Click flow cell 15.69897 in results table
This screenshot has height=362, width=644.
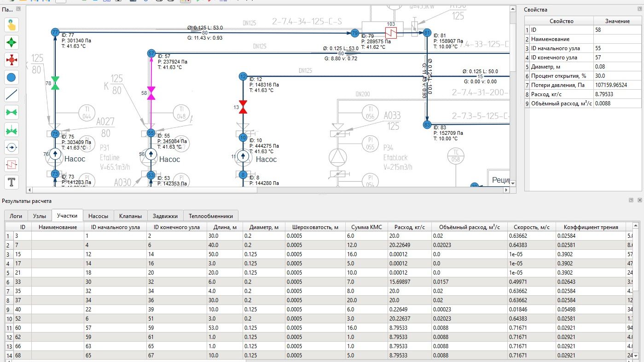[409, 282]
